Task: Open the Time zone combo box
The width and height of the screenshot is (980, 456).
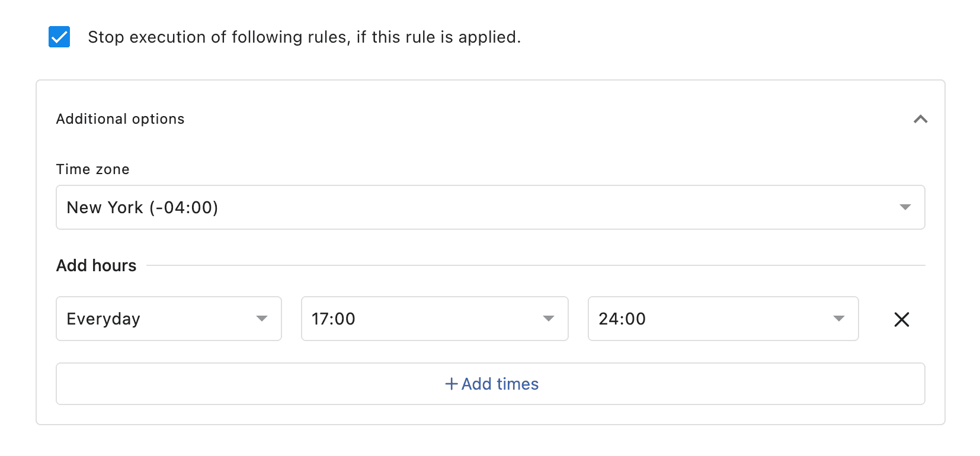Action: pos(490,207)
